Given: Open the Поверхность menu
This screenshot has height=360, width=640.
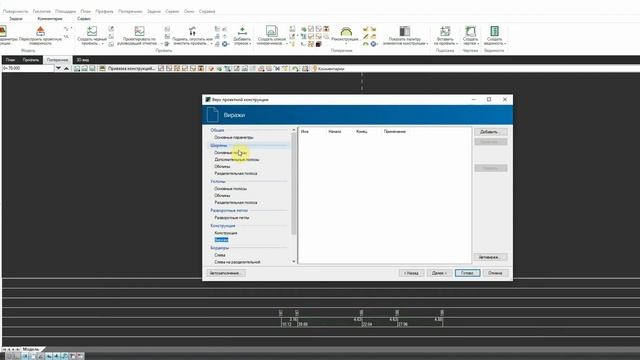Looking at the screenshot, I should click(16, 11).
